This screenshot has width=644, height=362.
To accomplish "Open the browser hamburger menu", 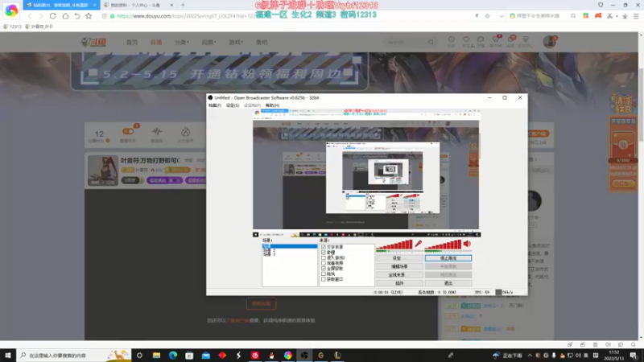I will [636, 16].
